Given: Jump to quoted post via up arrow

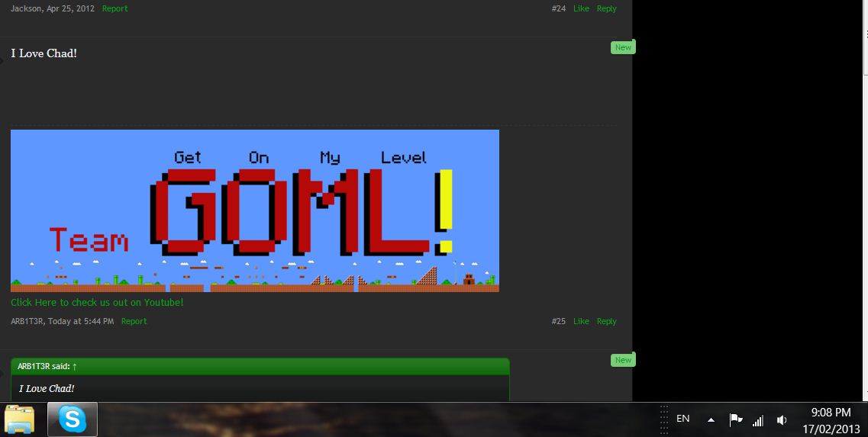Looking at the screenshot, I should pyautogui.click(x=75, y=366).
